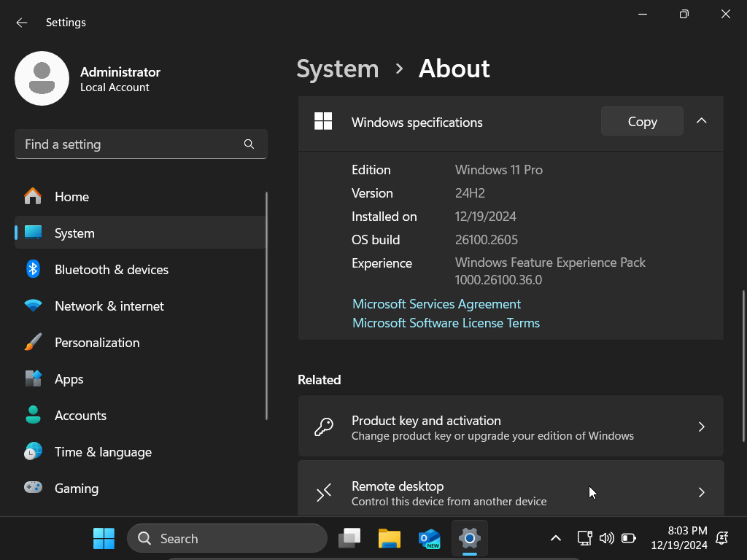Click the Personalization paintbrush icon
The image size is (747, 560).
coord(33,342)
